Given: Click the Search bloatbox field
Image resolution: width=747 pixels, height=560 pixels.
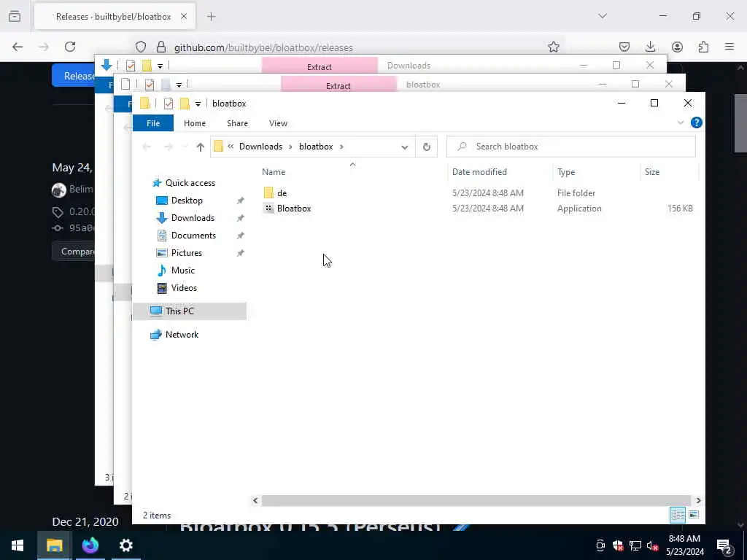Looking at the screenshot, I should [570, 147].
